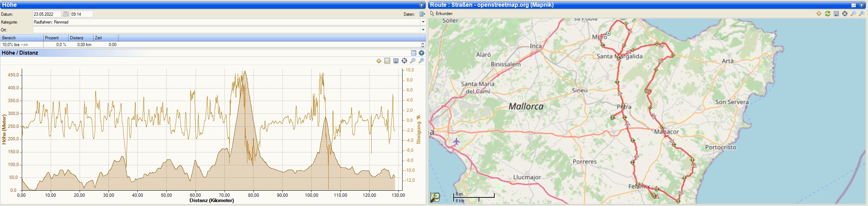
Task: Toggle the Erkunden explore mode
Action: [441, 14]
